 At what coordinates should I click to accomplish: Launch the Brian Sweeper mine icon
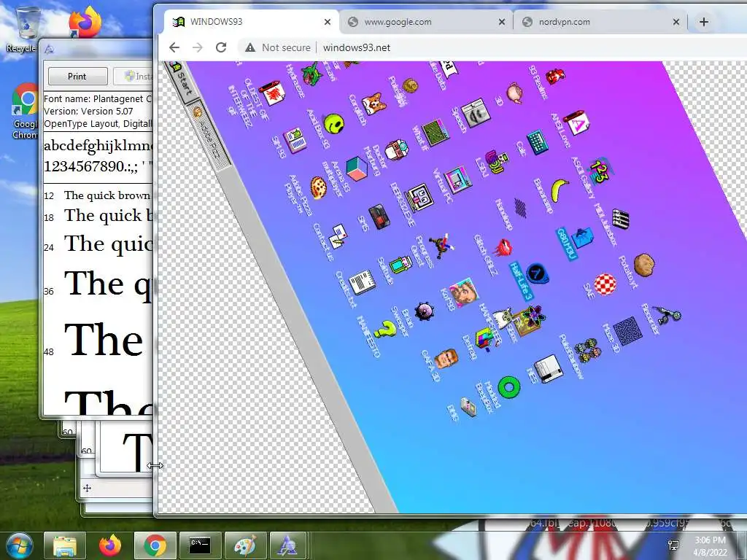tap(424, 311)
